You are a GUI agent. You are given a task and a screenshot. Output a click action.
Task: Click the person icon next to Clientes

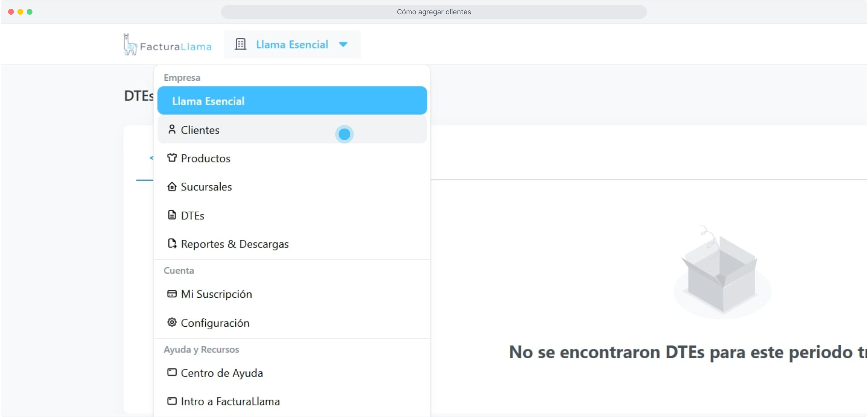click(x=172, y=129)
